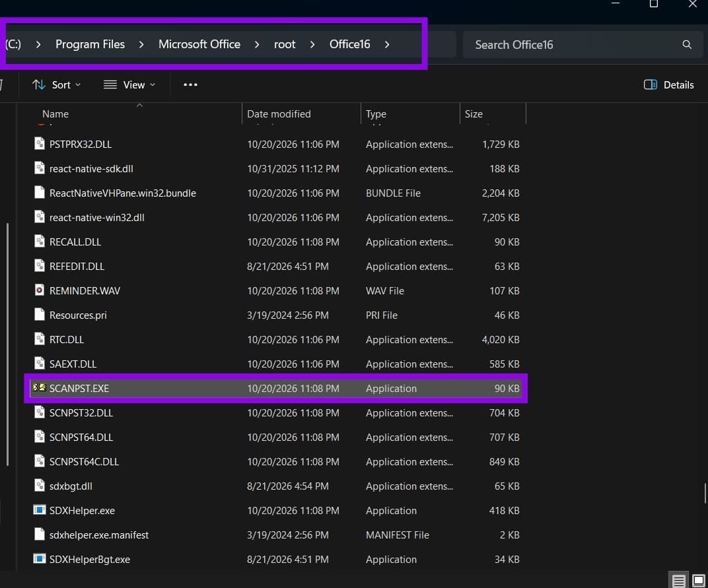Expand chevron after Program Files breadcrumb
The width and height of the screenshot is (708, 588).
pos(141,44)
